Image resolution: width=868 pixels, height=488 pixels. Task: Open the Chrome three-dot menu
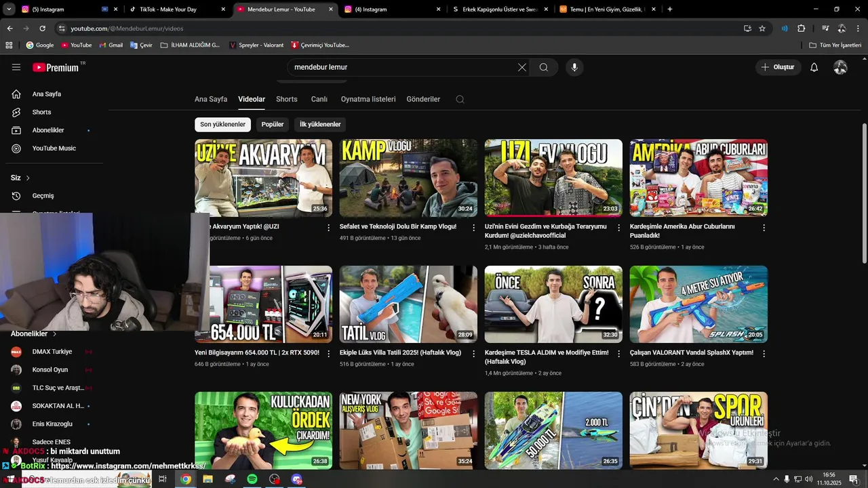coord(858,28)
